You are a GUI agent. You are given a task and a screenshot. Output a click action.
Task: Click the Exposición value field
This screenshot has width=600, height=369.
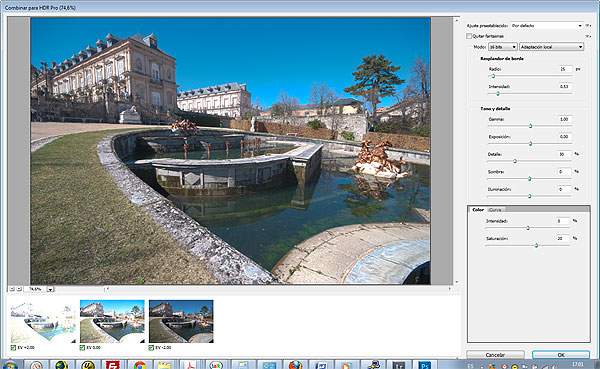click(565, 137)
